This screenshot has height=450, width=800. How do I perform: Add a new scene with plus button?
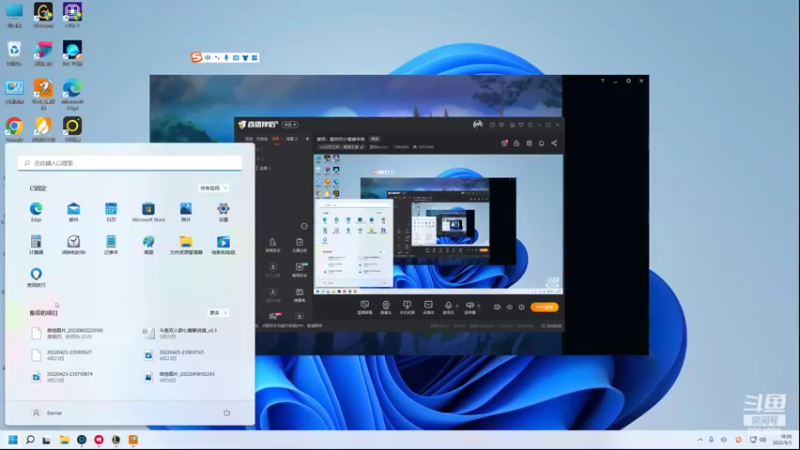307,139
